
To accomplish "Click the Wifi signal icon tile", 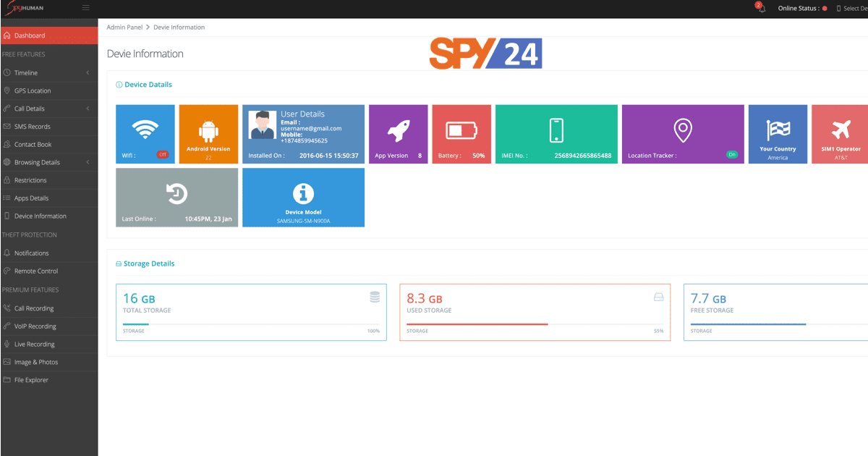I will coord(145,129).
